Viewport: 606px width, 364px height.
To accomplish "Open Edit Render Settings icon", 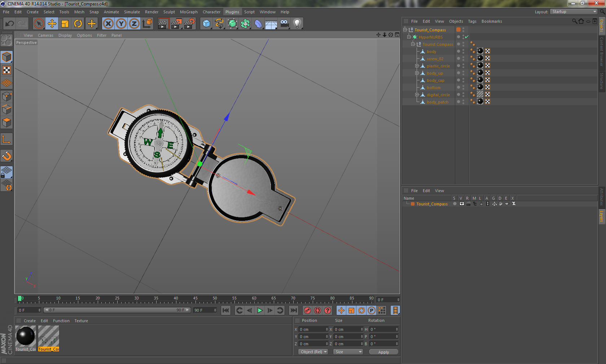I will coord(189,24).
